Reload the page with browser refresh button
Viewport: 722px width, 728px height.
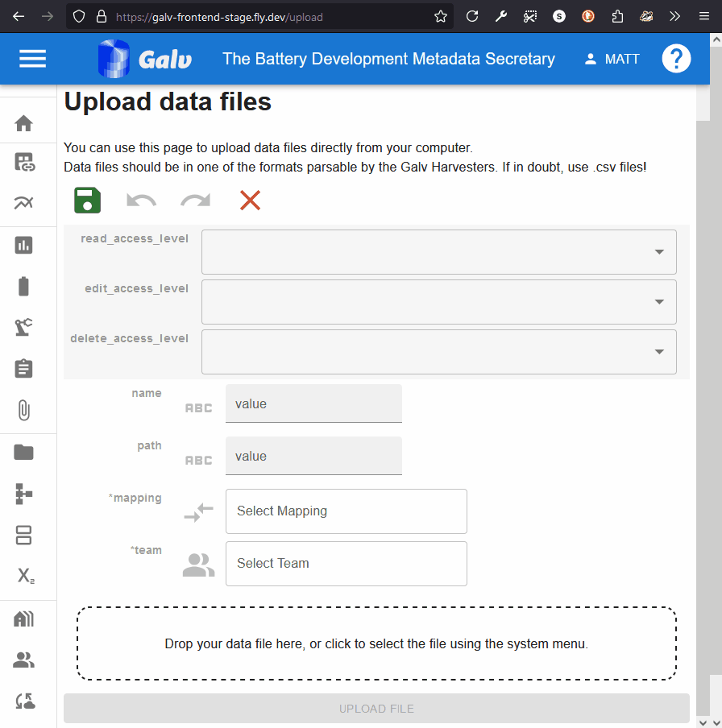[472, 16]
